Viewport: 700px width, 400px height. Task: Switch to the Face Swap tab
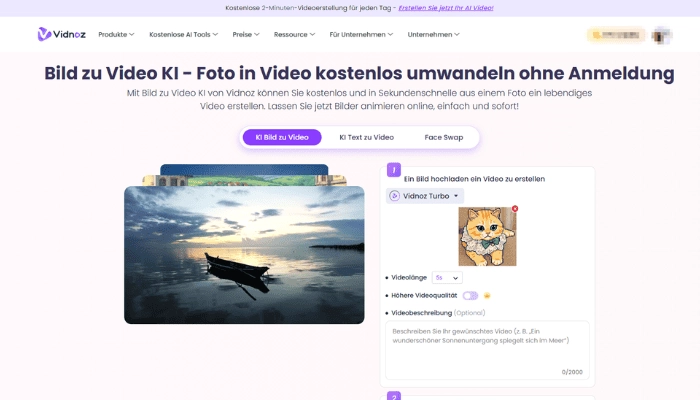[x=444, y=138]
